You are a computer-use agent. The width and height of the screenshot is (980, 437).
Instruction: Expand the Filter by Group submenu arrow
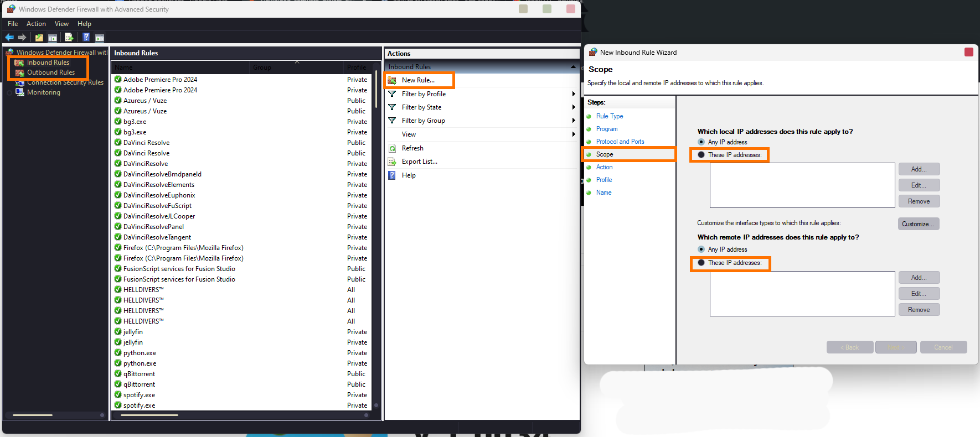coord(574,121)
